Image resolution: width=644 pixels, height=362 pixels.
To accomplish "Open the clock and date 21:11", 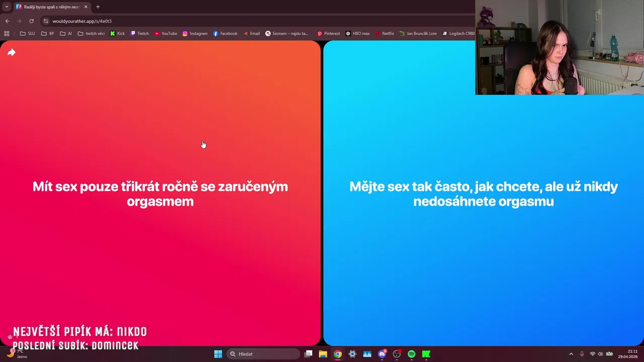I will point(628,354).
